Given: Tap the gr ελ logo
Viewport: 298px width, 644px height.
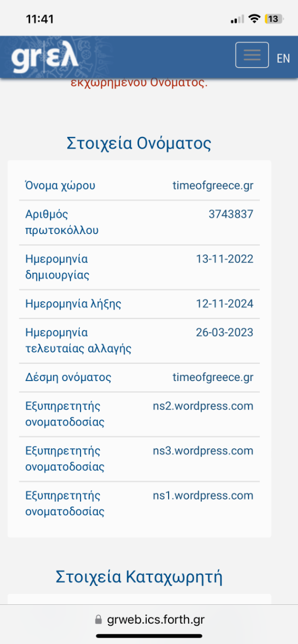Looking at the screenshot, I should [x=45, y=57].
